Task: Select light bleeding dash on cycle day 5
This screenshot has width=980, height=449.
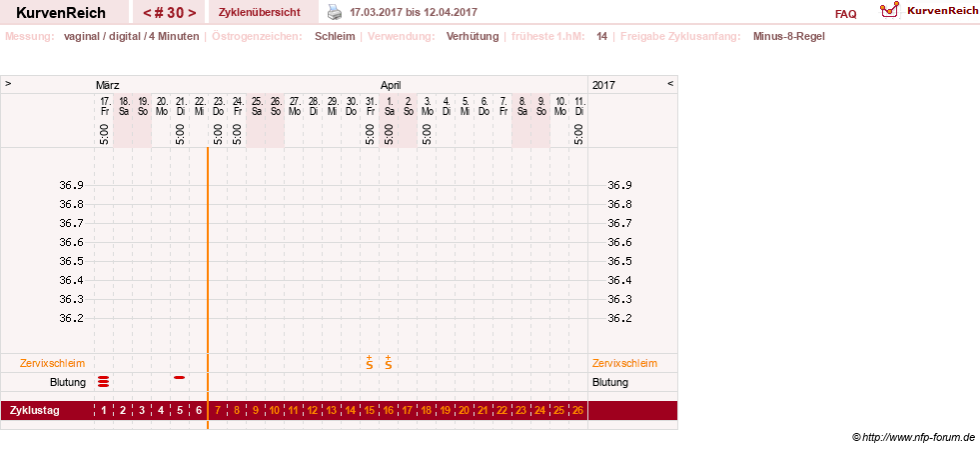Action: coord(180,378)
